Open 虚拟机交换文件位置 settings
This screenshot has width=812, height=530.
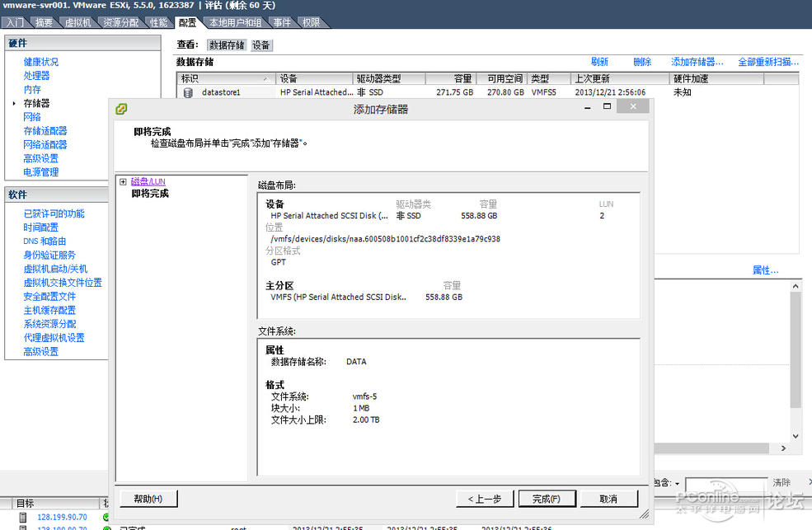(x=63, y=283)
